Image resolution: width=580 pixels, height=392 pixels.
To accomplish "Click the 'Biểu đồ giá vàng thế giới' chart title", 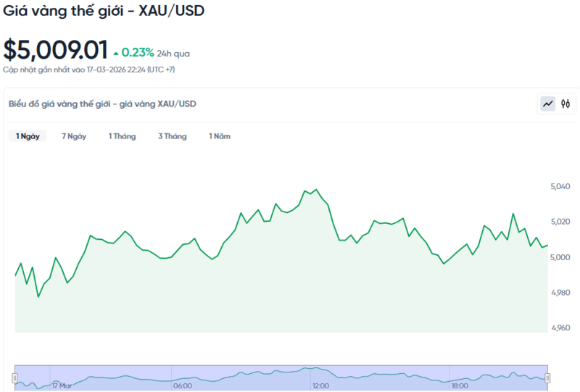I will [102, 104].
